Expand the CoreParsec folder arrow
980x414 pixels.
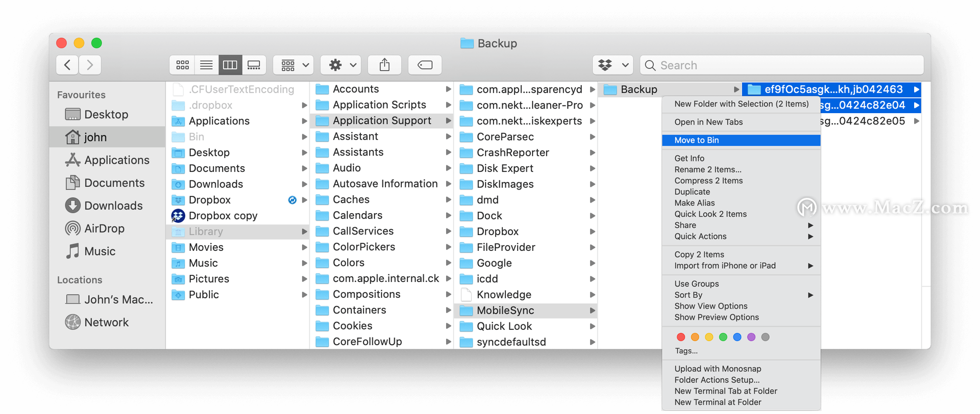592,137
